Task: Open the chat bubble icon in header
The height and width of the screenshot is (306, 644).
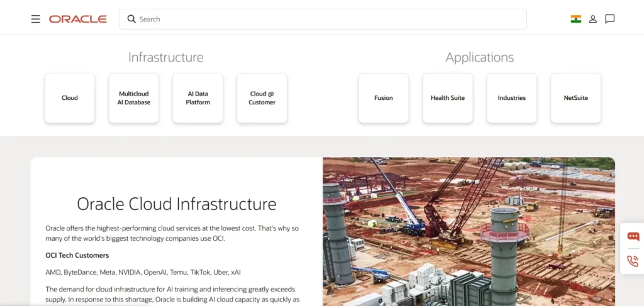Action: click(x=610, y=19)
